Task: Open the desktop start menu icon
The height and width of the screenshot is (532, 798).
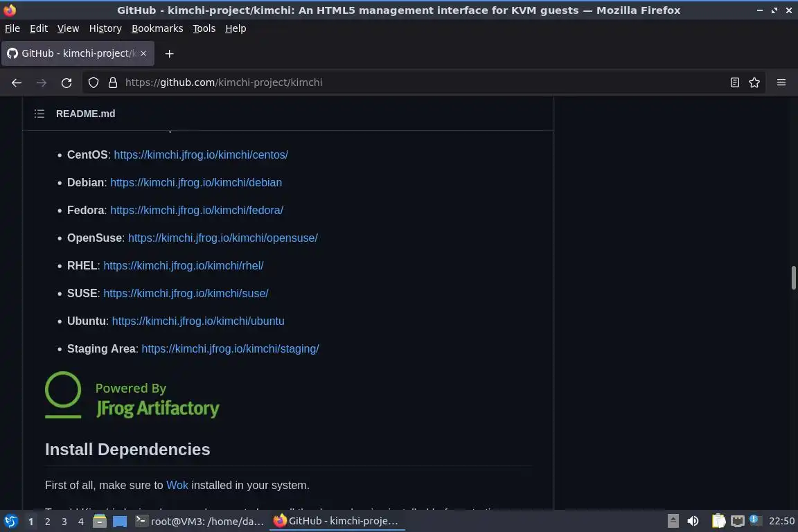Action: tap(10, 521)
